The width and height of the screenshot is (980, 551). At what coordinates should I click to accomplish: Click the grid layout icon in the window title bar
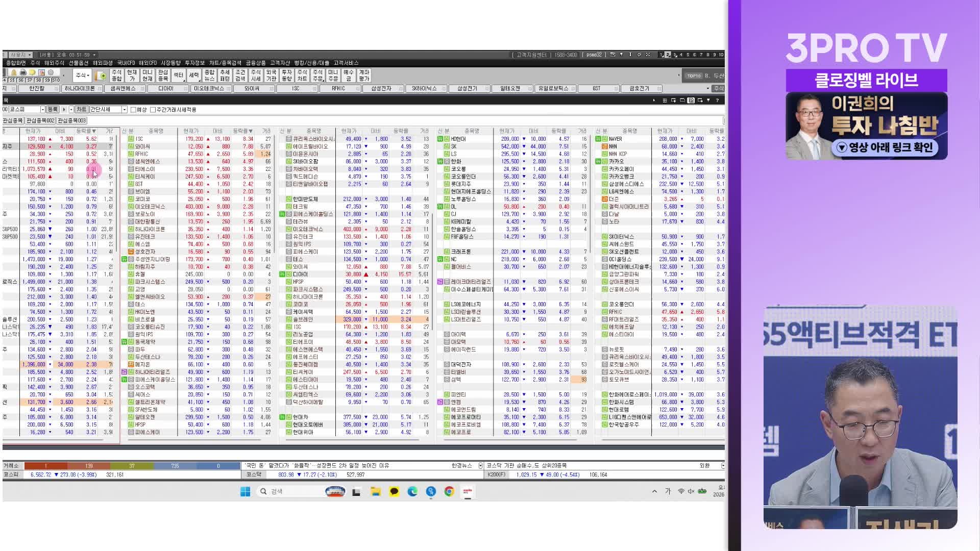pyautogui.click(x=665, y=101)
